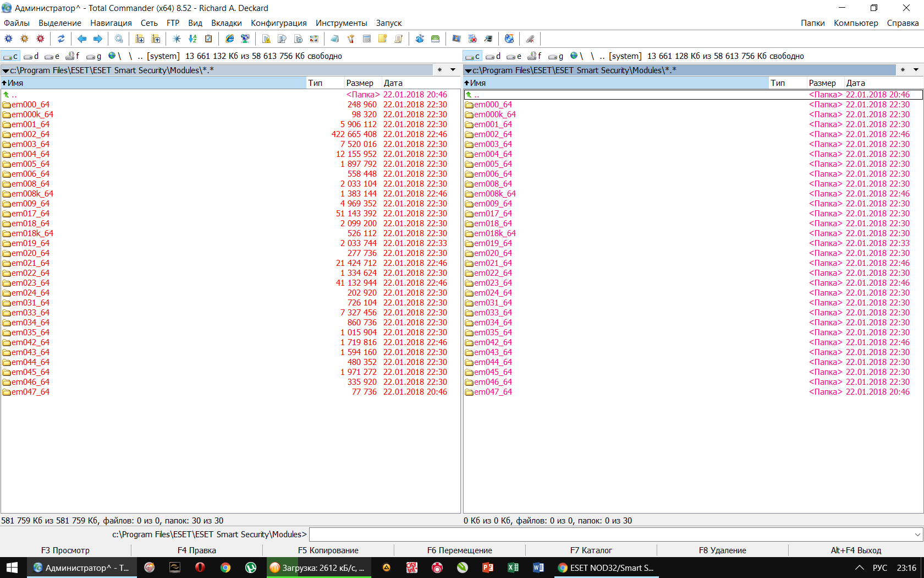This screenshot has height=578, width=924.
Task: Click the blue refresh arrows toolbar icon
Action: pos(61,39)
